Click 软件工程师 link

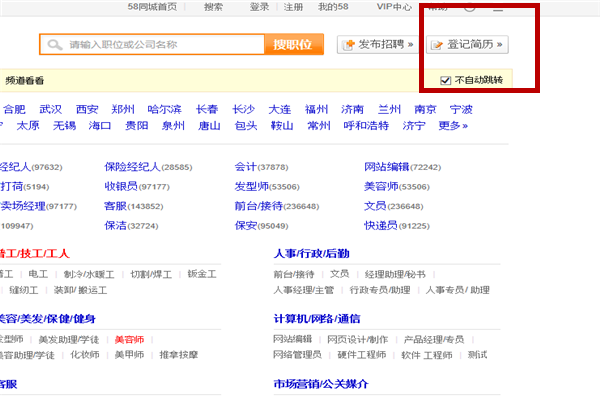[427, 355]
